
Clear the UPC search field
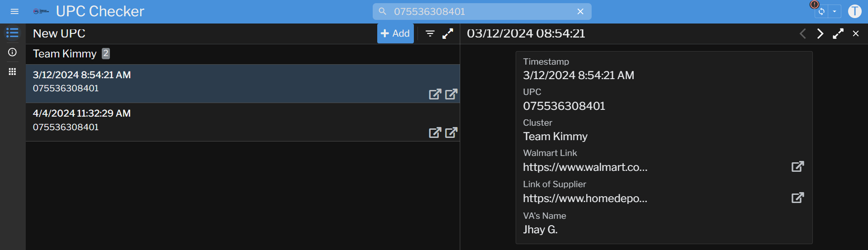(580, 12)
